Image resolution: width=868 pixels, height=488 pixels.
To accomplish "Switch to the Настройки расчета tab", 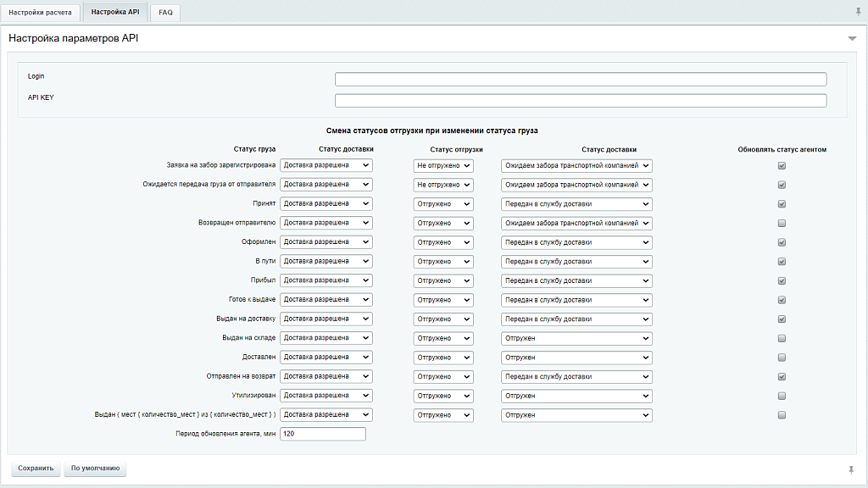I will (x=41, y=13).
